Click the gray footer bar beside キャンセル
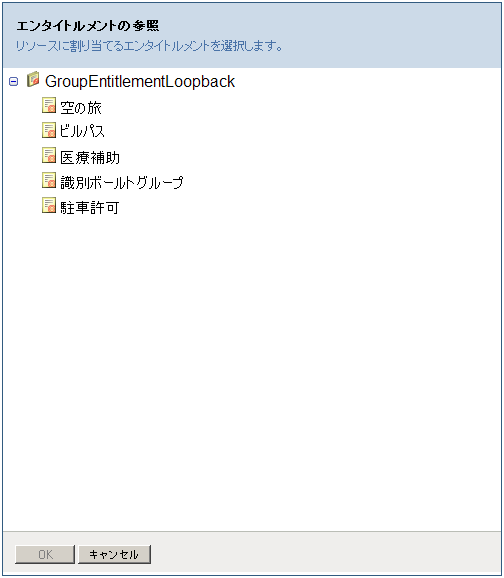This screenshot has width=504, height=578. (324, 554)
